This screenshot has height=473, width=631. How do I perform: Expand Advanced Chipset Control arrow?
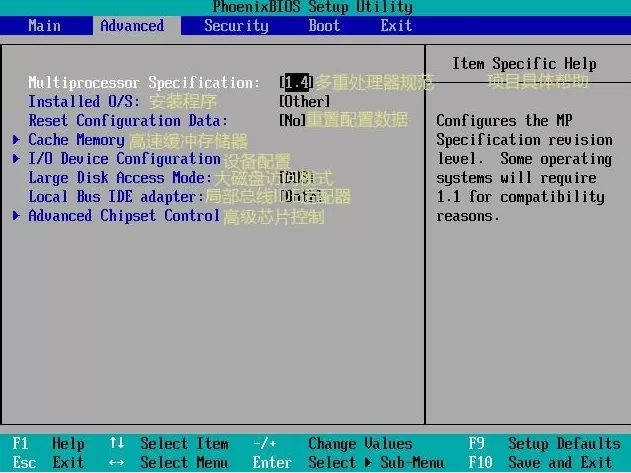point(16,216)
